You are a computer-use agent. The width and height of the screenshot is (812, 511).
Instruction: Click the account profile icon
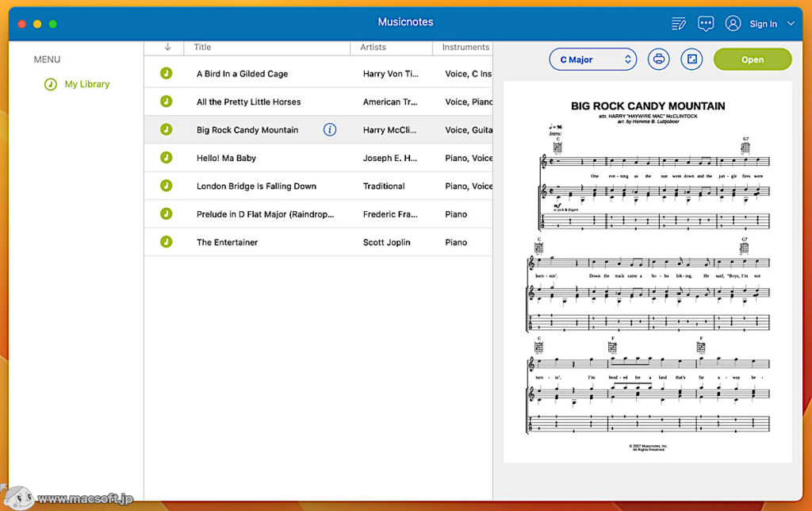pyautogui.click(x=732, y=23)
